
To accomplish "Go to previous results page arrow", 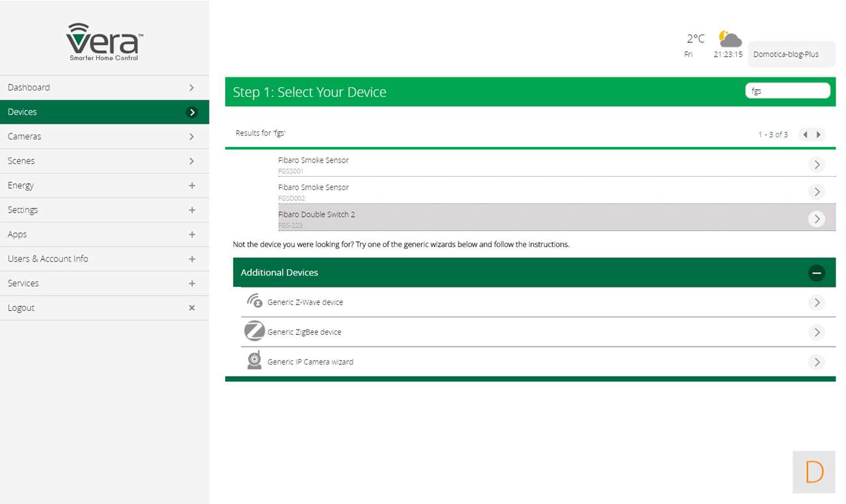I will pyautogui.click(x=805, y=135).
